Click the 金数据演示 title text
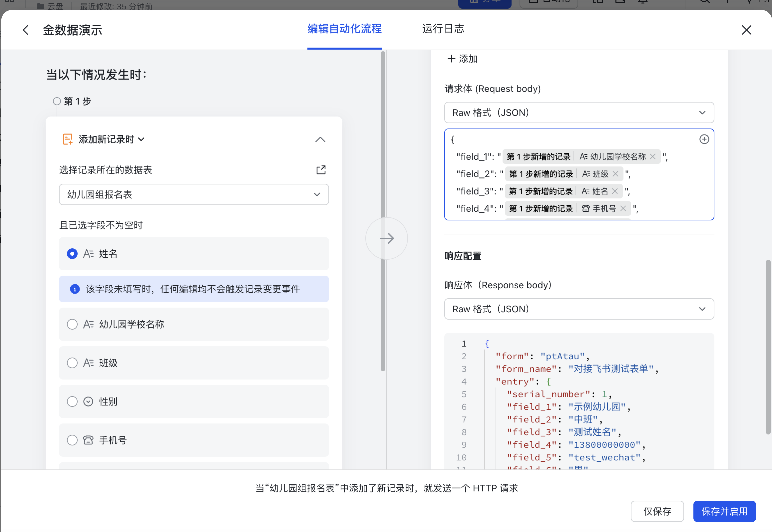Screen dimensions: 772x532 (x=72, y=30)
